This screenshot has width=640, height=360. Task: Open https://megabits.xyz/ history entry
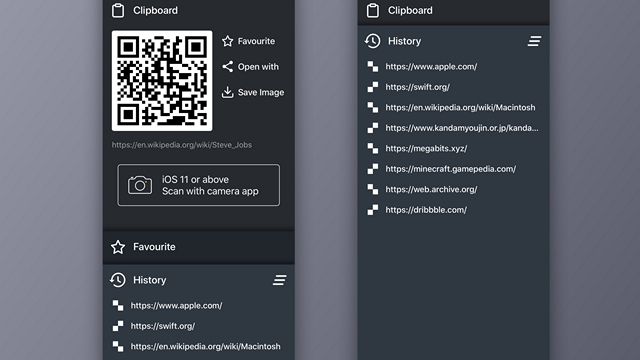[x=426, y=148]
